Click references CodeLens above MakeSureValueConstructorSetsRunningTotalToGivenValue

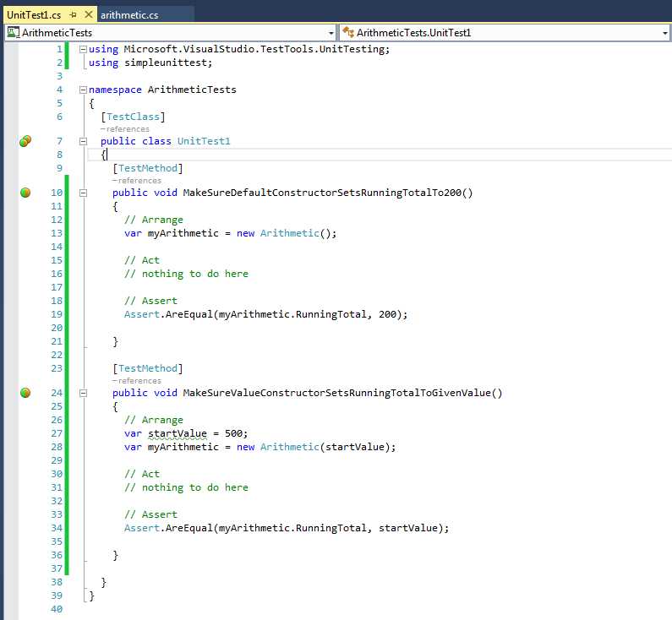[x=137, y=381]
